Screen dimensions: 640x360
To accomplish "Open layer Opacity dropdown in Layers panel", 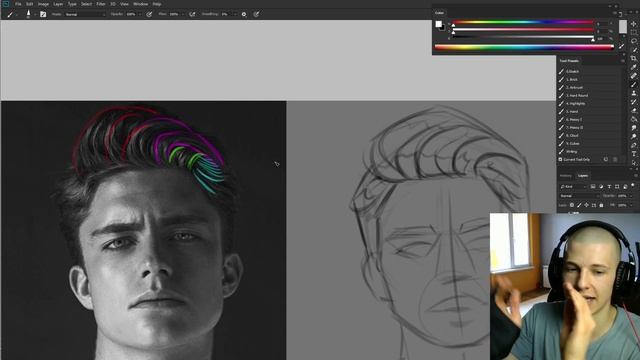I will (631, 196).
